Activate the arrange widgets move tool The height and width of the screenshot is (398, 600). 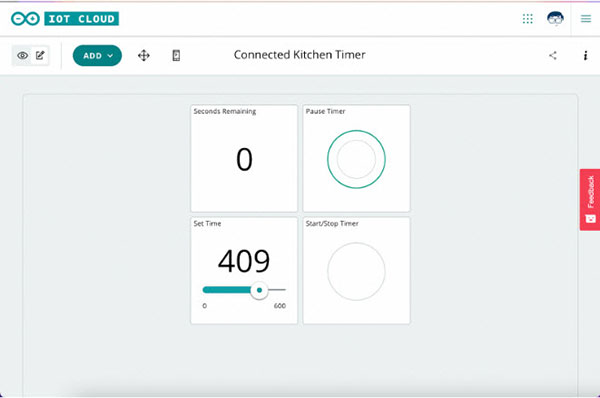point(143,55)
